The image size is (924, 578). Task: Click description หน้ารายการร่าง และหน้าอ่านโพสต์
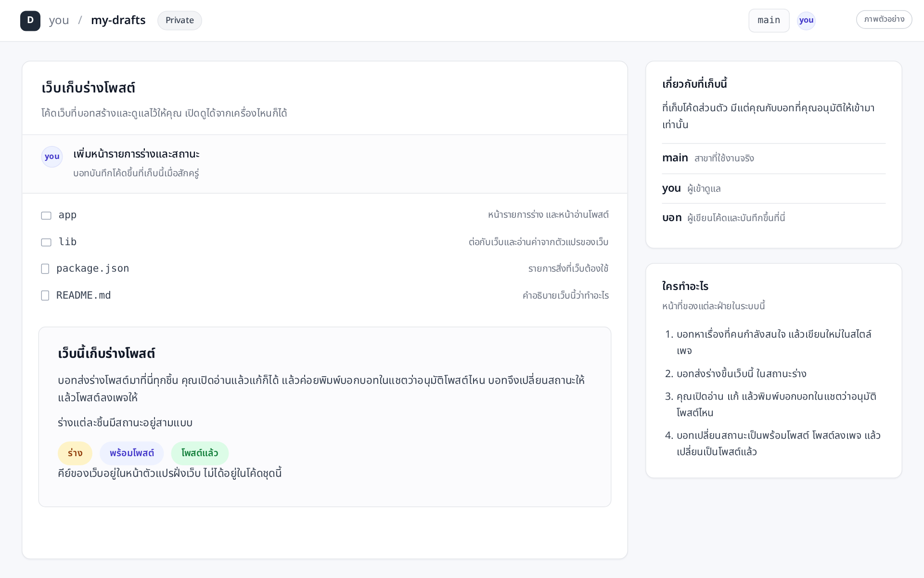[x=548, y=215]
